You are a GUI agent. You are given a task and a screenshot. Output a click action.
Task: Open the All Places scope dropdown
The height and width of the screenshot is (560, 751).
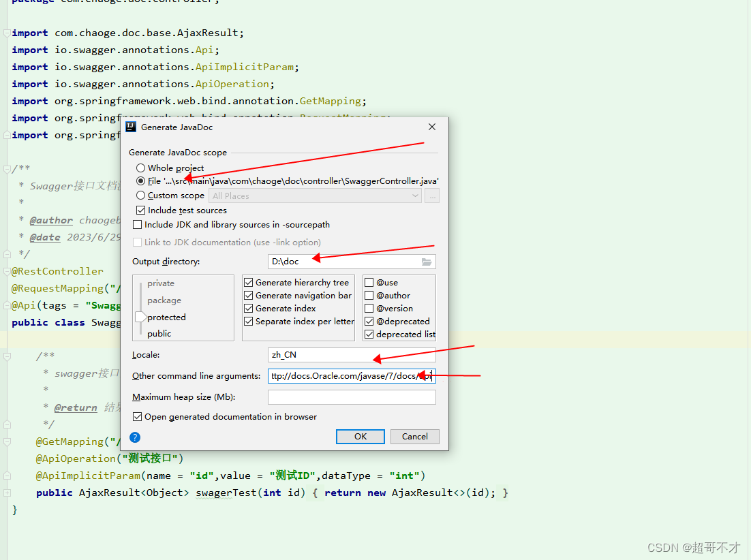click(x=315, y=196)
